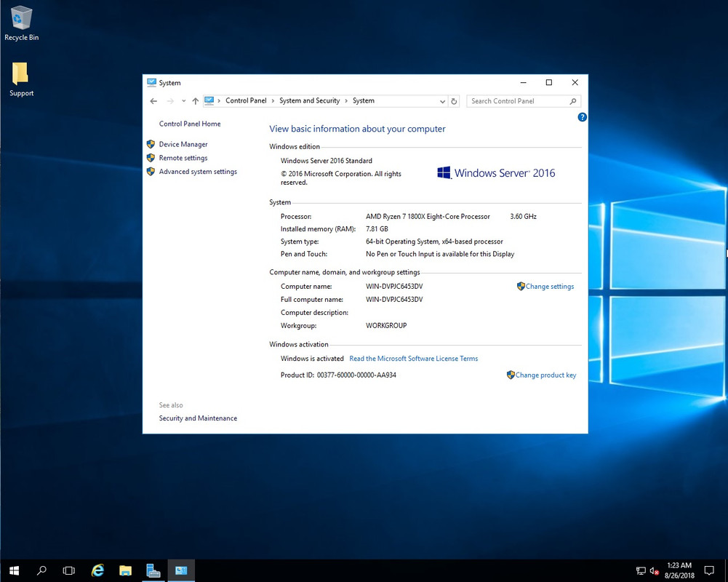Open the Action Center notifications icon
The height and width of the screenshot is (582, 728).
709,570
